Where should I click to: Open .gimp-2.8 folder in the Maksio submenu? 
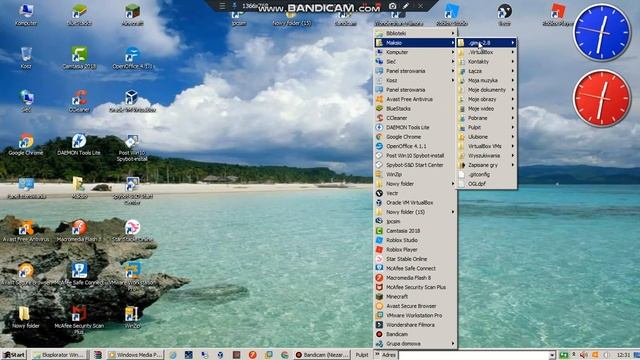[x=487, y=42]
